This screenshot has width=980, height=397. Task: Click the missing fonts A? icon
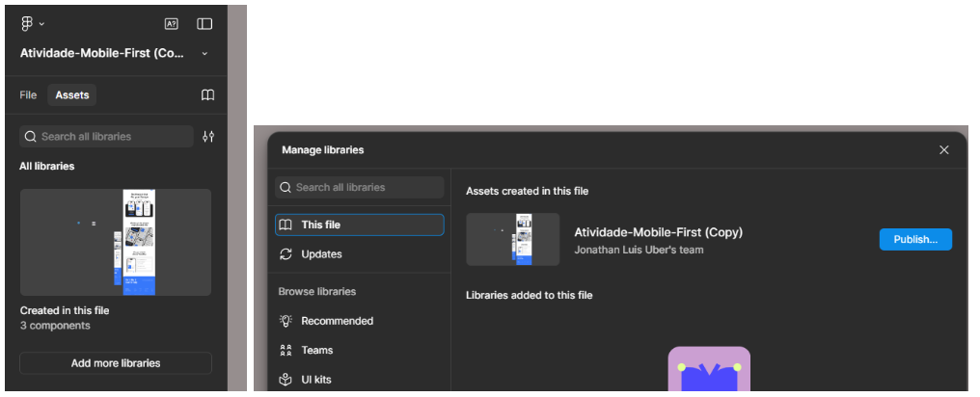click(x=172, y=24)
